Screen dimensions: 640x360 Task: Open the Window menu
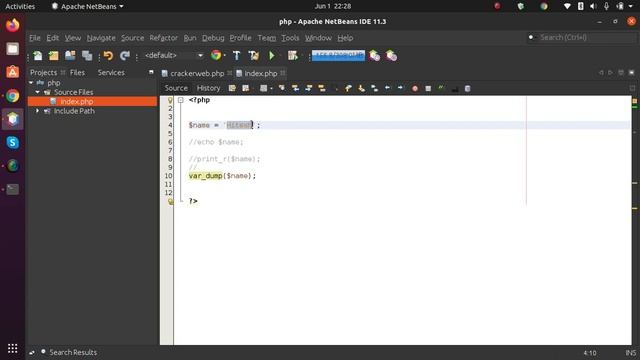coord(318,38)
